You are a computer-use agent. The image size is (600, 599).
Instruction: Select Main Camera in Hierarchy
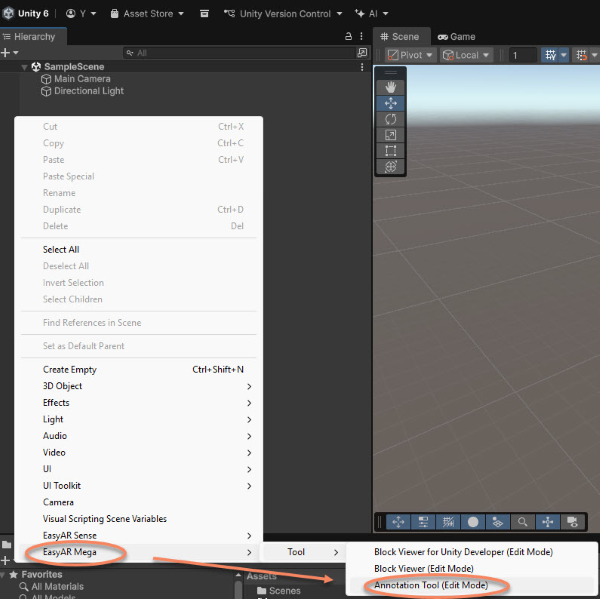tap(82, 79)
